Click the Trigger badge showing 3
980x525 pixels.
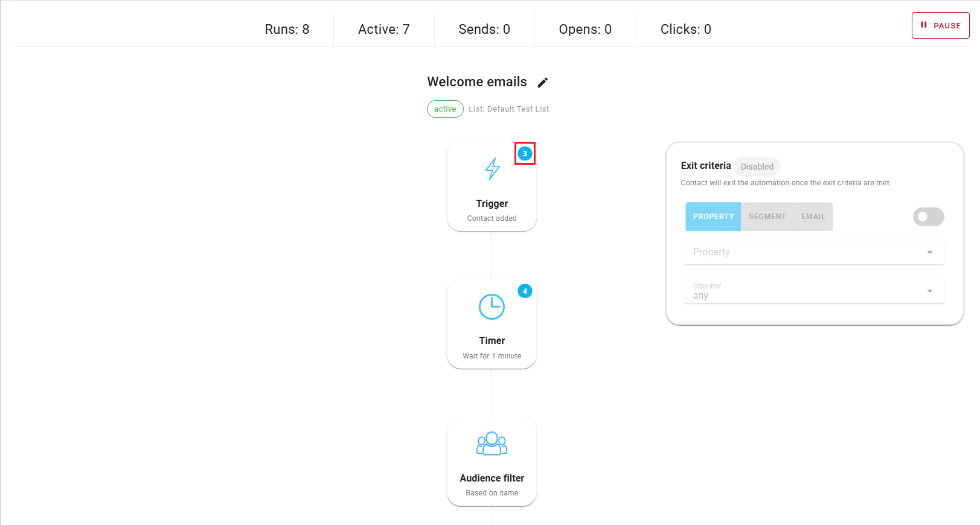(525, 154)
